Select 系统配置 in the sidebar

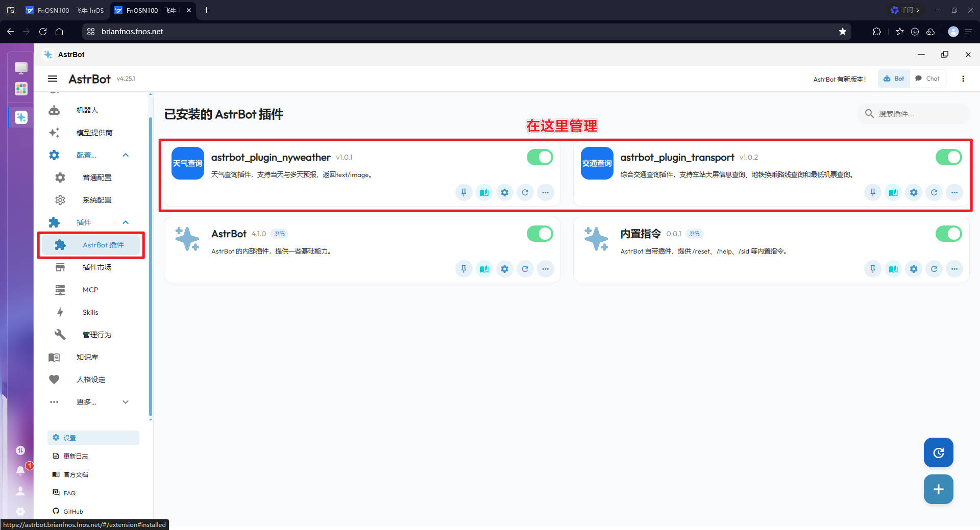click(x=91, y=200)
